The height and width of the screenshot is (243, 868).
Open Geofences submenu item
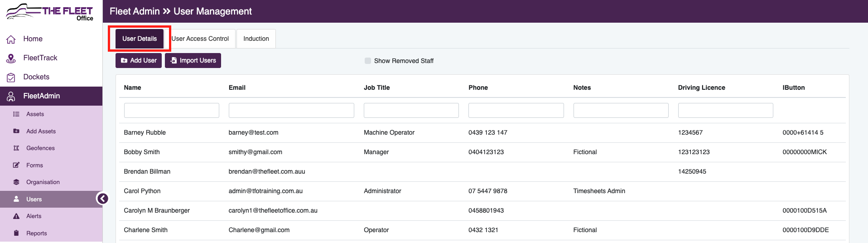(x=51, y=148)
